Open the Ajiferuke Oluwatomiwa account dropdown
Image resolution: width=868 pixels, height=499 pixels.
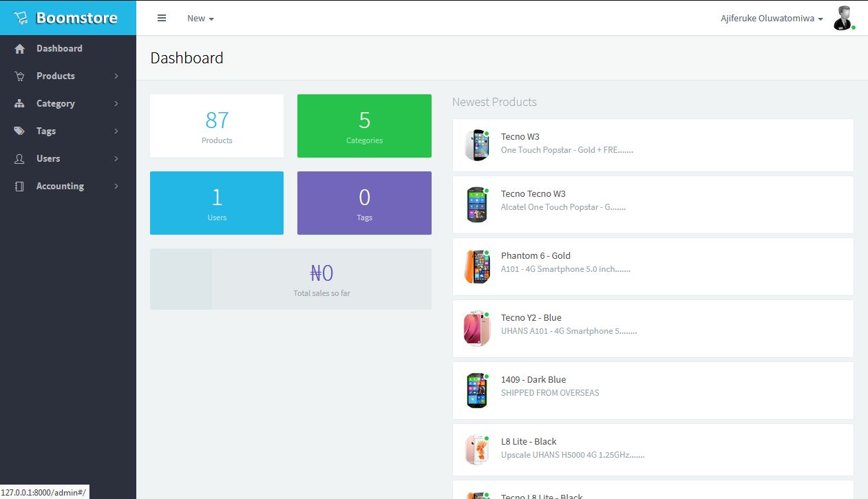click(772, 19)
